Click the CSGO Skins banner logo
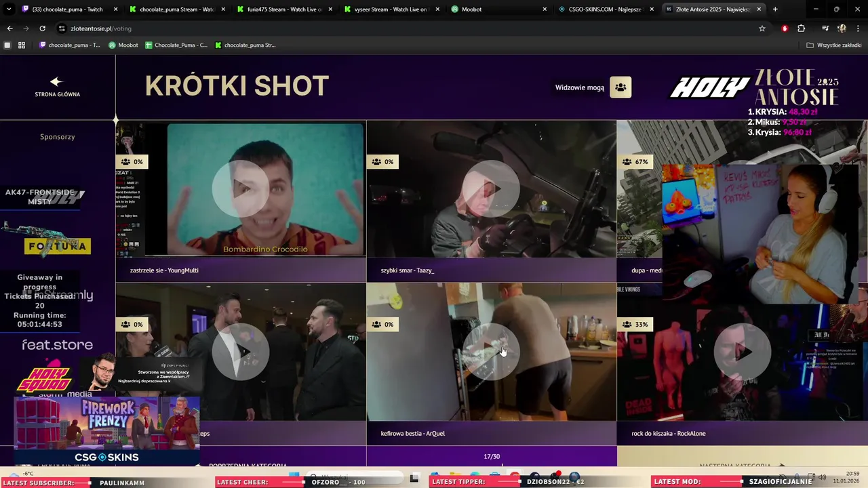The height and width of the screenshot is (488, 868). [106, 457]
